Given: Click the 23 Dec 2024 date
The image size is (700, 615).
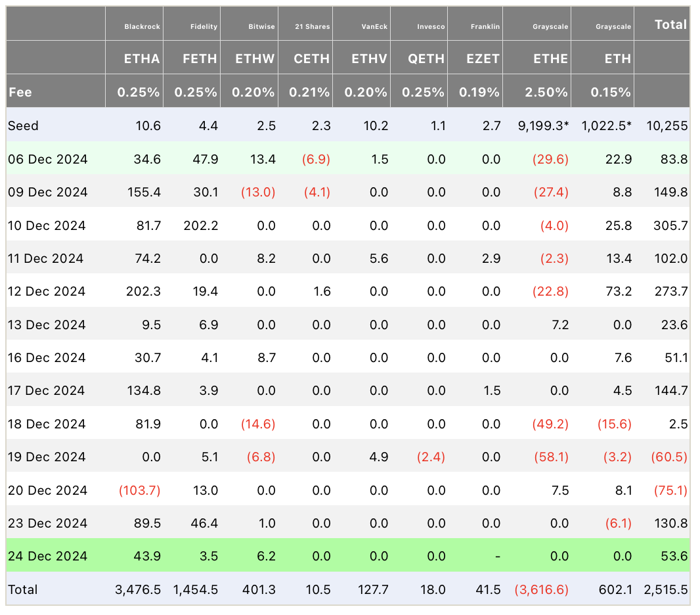Looking at the screenshot, I should (47, 523).
